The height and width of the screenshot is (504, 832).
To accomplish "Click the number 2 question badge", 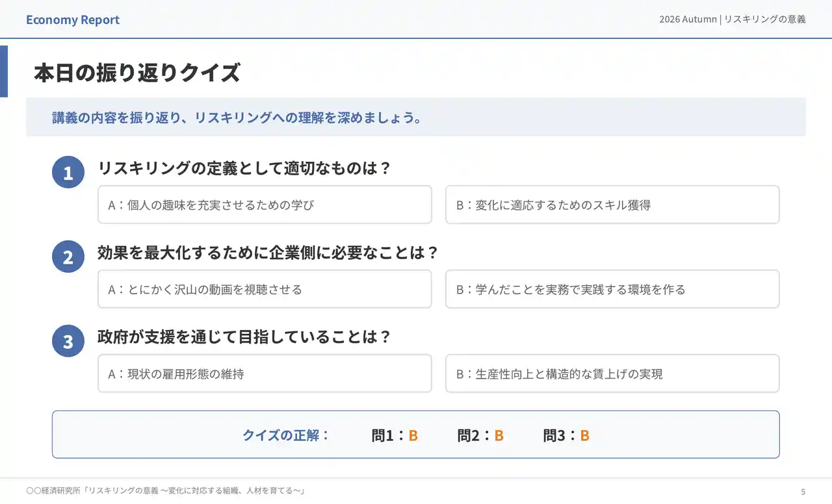I will coord(68,257).
